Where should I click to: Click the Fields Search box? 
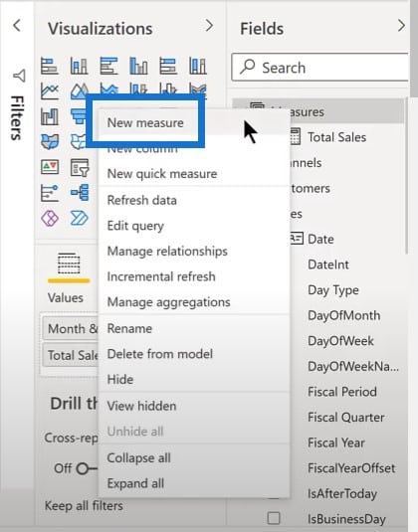tap(319, 68)
